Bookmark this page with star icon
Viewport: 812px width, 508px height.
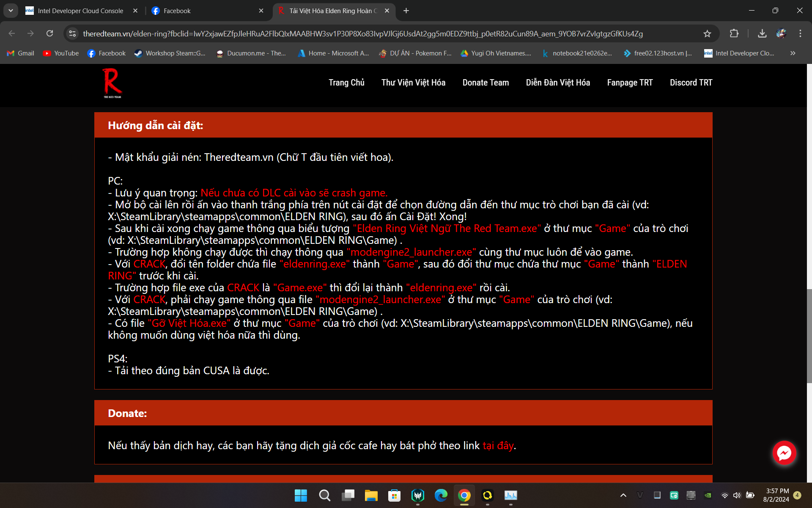(x=707, y=33)
